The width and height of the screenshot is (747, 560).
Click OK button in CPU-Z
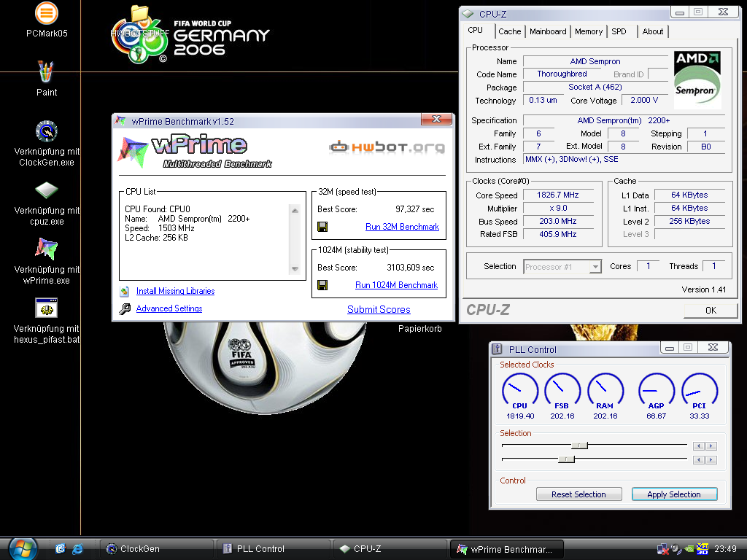(x=711, y=311)
